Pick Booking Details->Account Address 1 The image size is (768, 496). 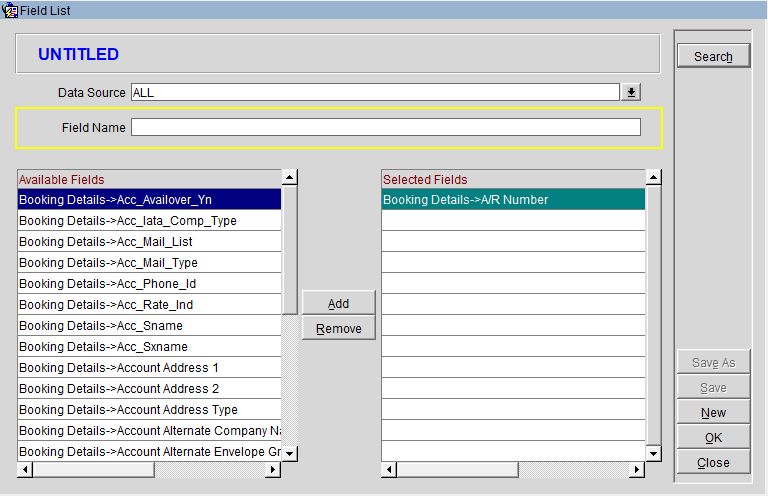tap(150, 368)
